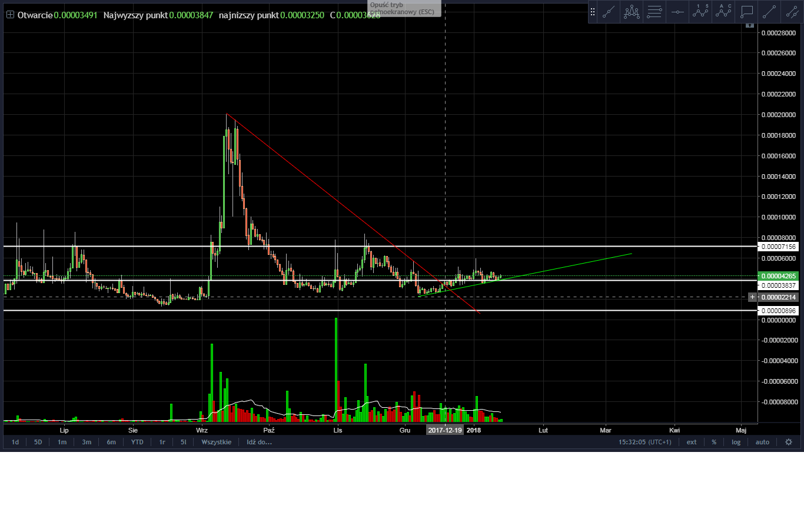Click the Lut month label
804x532 pixels.
543,430
